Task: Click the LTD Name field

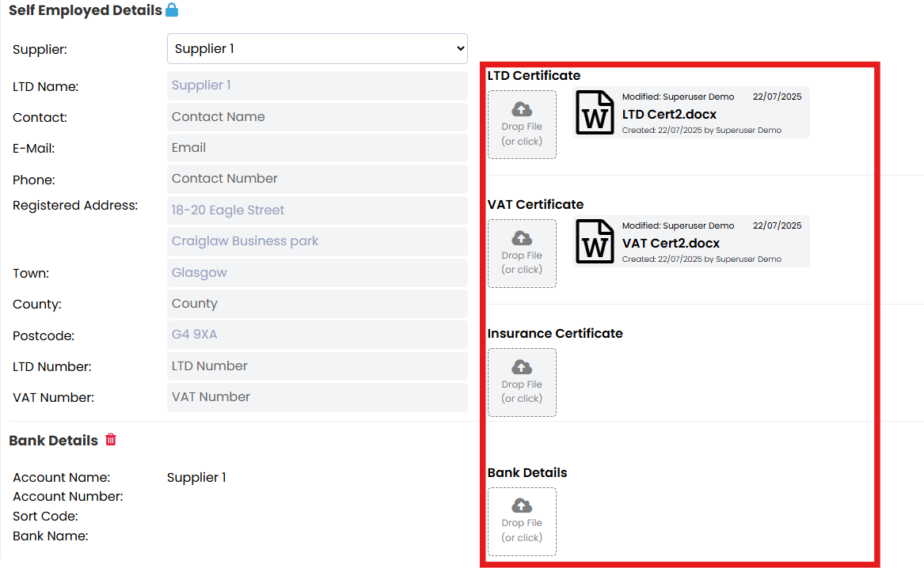Action: click(x=317, y=85)
